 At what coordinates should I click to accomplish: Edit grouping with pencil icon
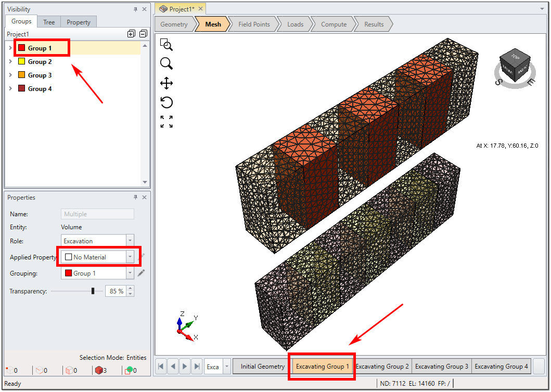[141, 273]
